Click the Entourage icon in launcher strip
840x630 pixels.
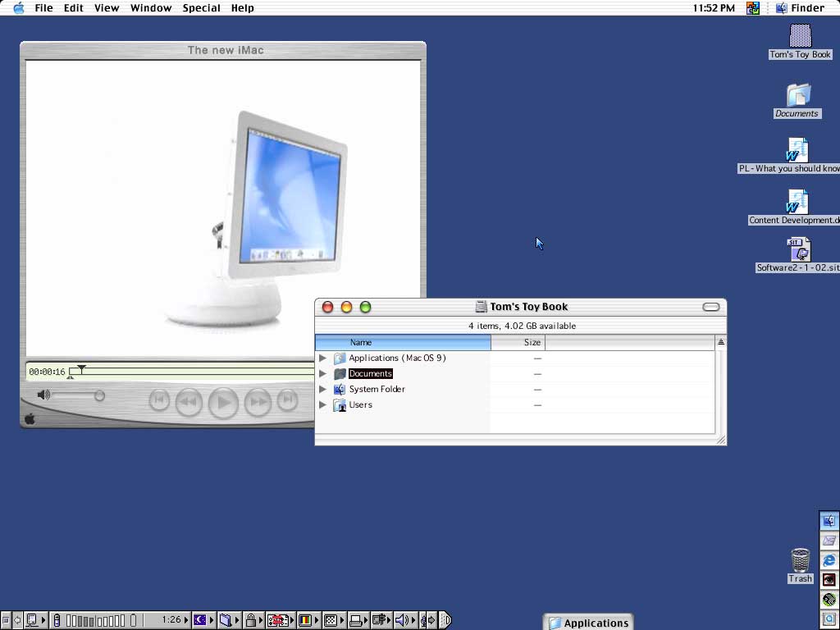point(829,541)
